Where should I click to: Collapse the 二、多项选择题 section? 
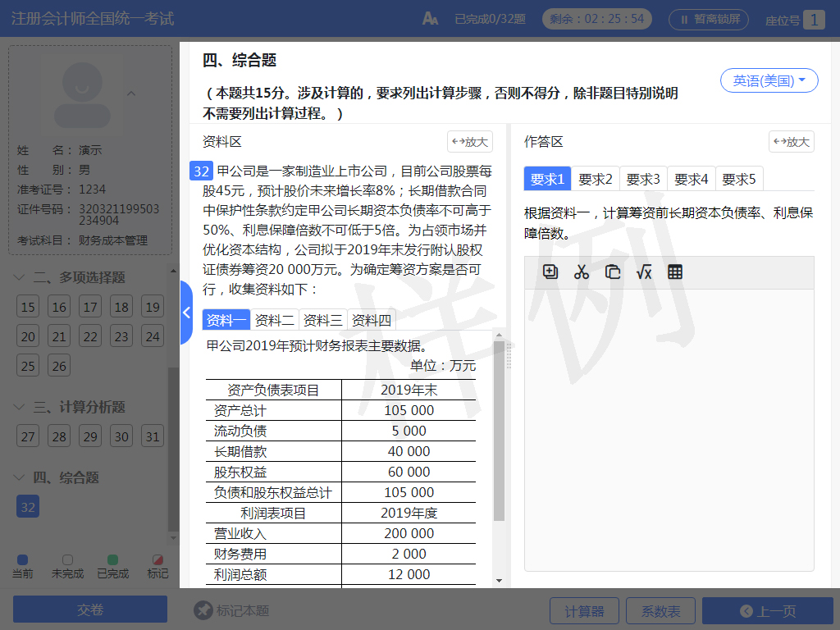point(21,278)
